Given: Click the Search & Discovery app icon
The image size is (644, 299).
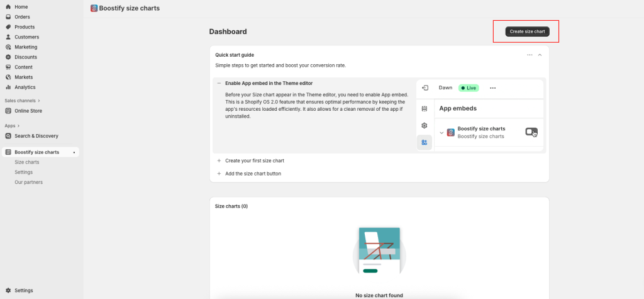Looking at the screenshot, I should click(8, 136).
